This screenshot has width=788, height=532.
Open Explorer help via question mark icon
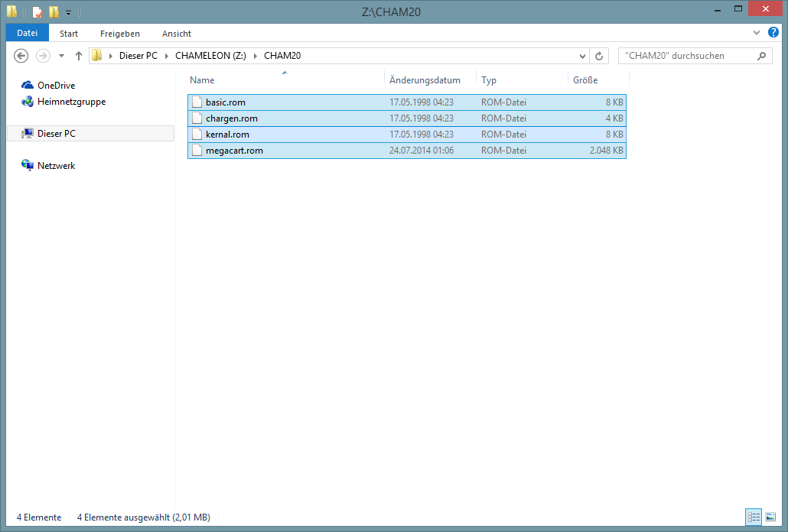(773, 33)
